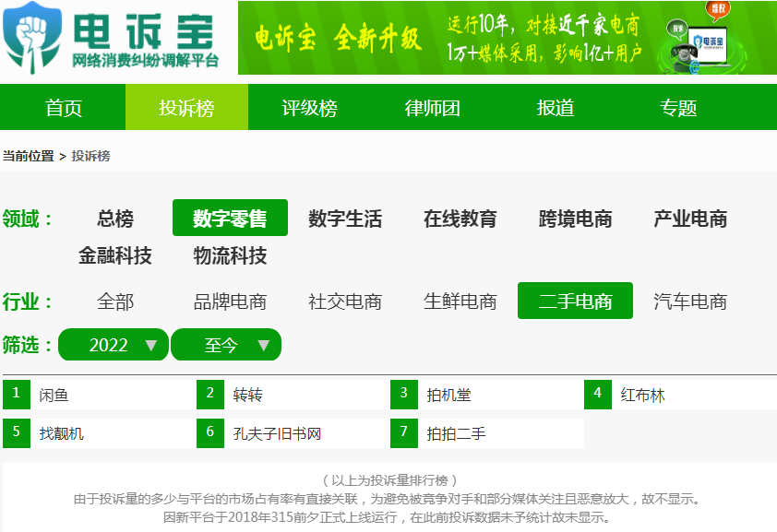The height and width of the screenshot is (532, 777).
Task: Open the rank 1 entry 闲鱼
Action: pos(100,395)
